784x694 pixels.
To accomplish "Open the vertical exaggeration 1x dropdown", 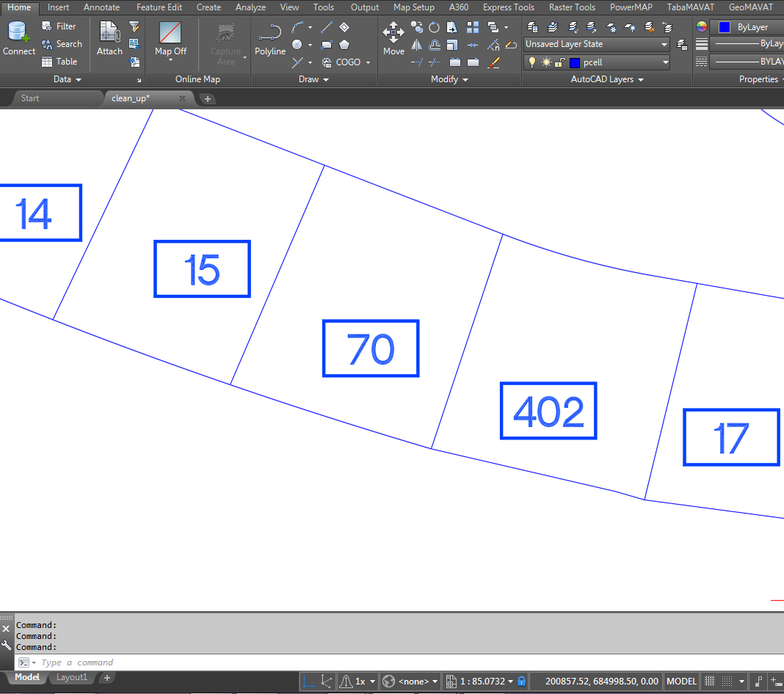I will (x=372, y=681).
